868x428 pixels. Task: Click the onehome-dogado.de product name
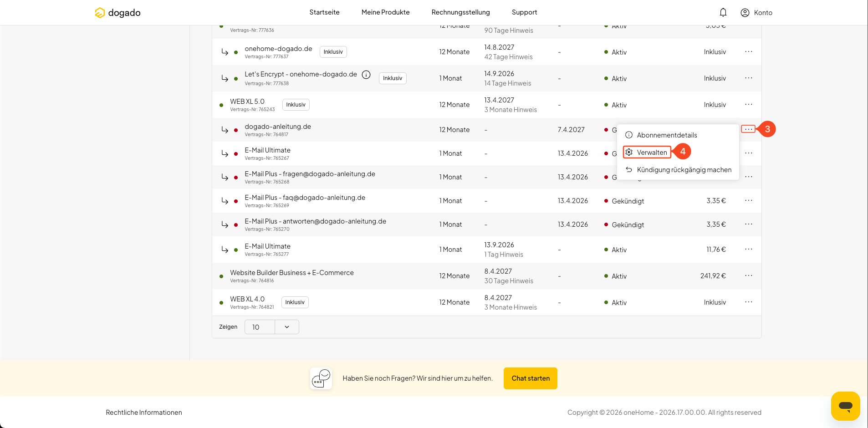[278, 49]
